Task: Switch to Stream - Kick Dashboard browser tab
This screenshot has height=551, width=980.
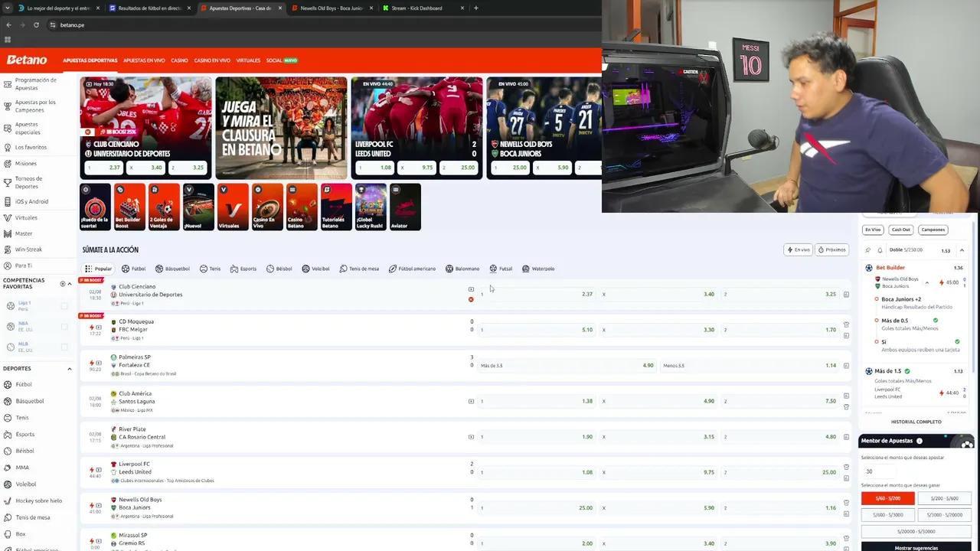Action: pyautogui.click(x=424, y=8)
